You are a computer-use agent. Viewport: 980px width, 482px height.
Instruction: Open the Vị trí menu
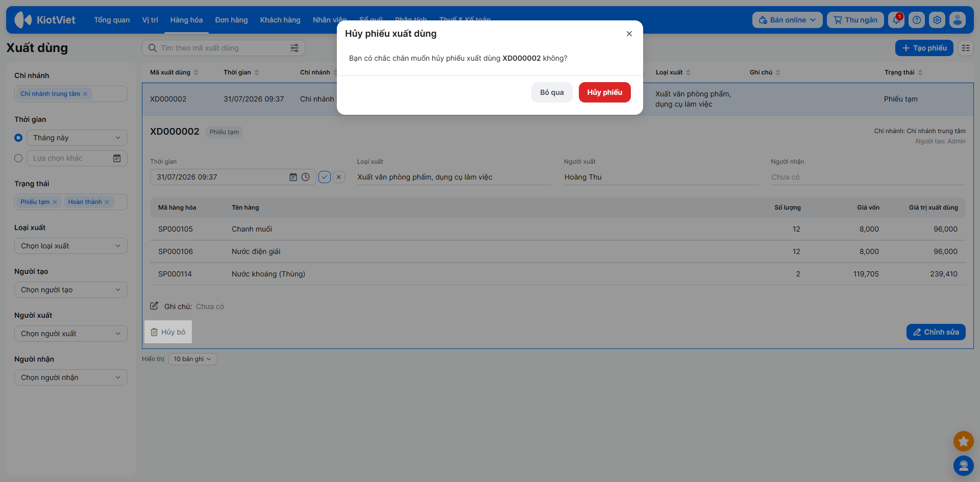point(150,20)
